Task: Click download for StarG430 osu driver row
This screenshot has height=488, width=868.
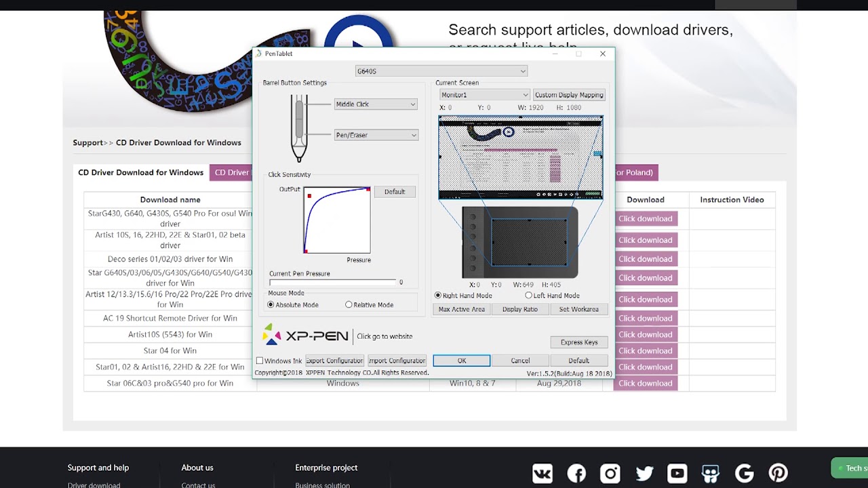Action: pyautogui.click(x=645, y=219)
